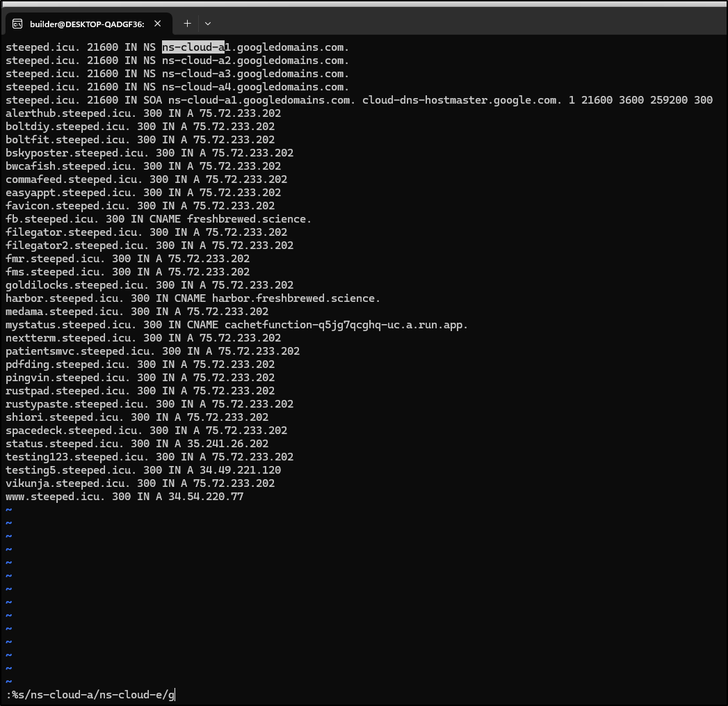
Task: Click the www.steeped.icu record line
Action: click(124, 497)
